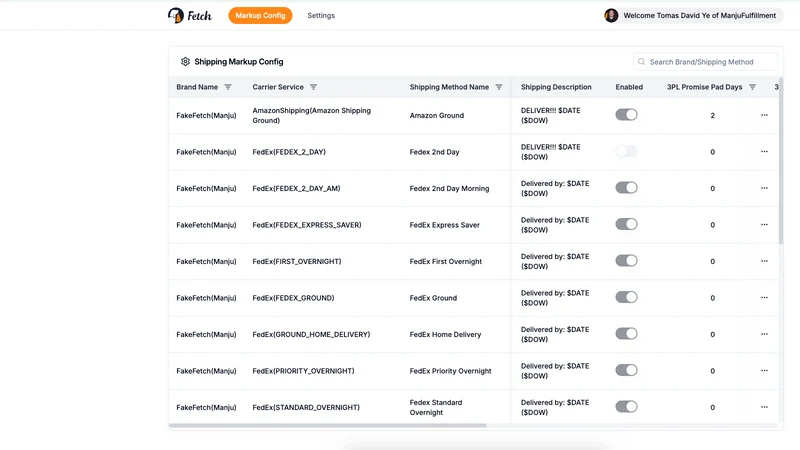Click the Shipping Method Name column header

449,87
